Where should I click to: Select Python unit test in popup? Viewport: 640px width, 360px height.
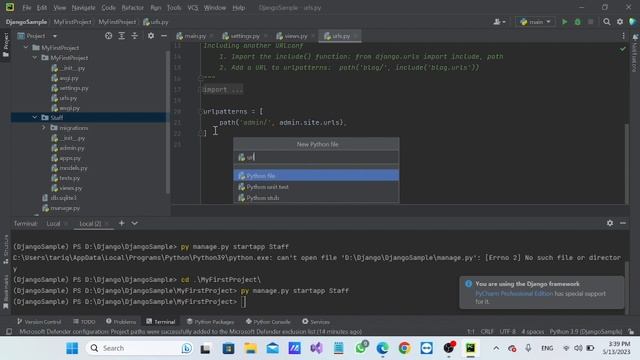[x=316, y=187]
